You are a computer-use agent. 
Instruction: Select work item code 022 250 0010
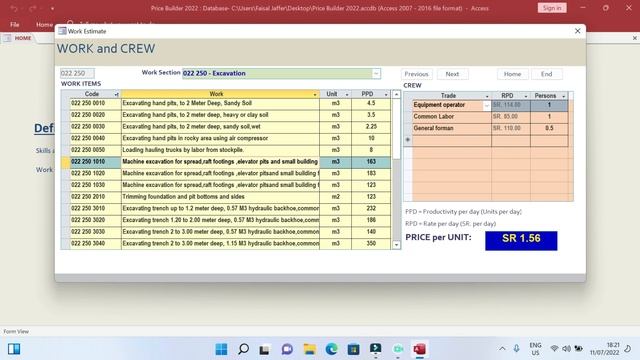click(95, 104)
